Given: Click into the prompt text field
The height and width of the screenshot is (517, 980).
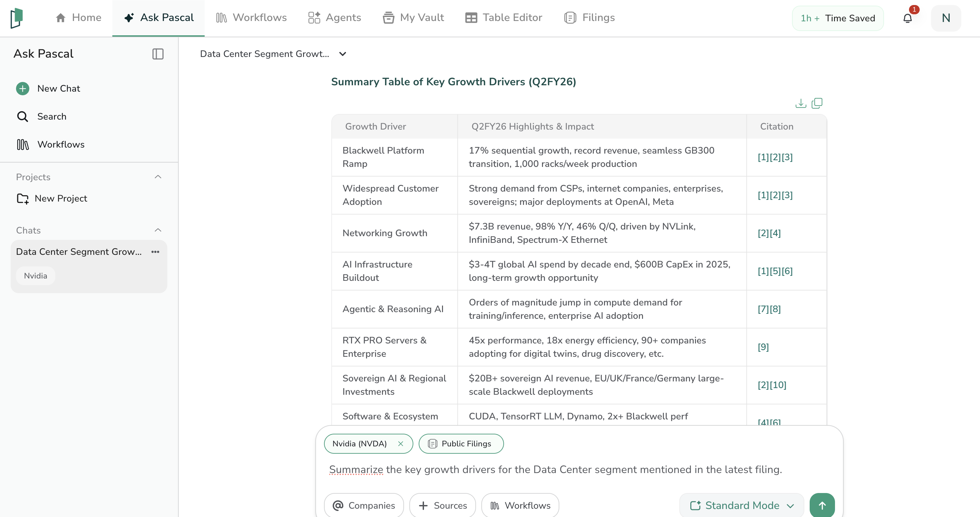Looking at the screenshot, I should [555, 470].
